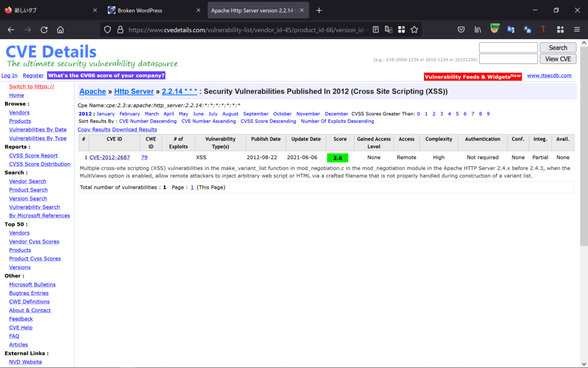Click the CVE ID field beside View CVE
Image resolution: width=588 pixels, height=368 pixels.
(508, 59)
